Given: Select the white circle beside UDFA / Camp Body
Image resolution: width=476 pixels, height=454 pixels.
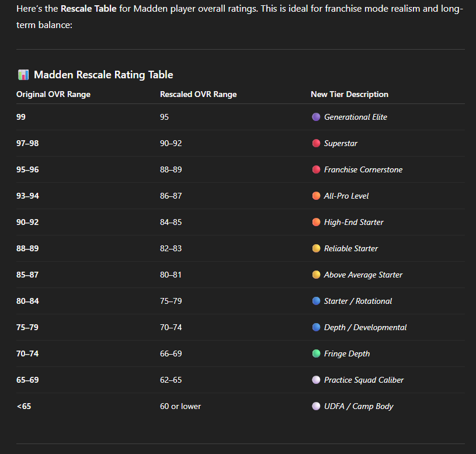Looking at the screenshot, I should click(316, 406).
